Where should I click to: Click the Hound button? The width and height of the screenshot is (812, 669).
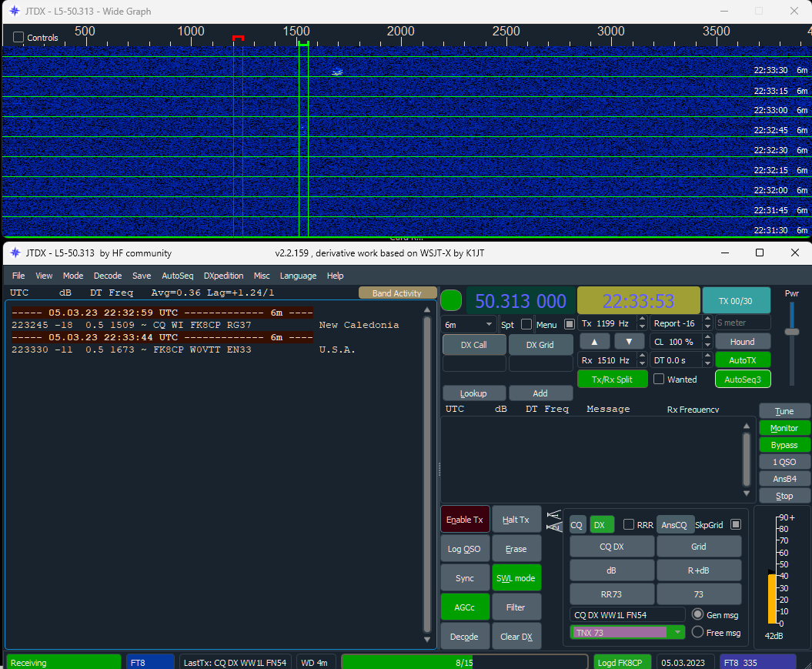click(x=743, y=342)
